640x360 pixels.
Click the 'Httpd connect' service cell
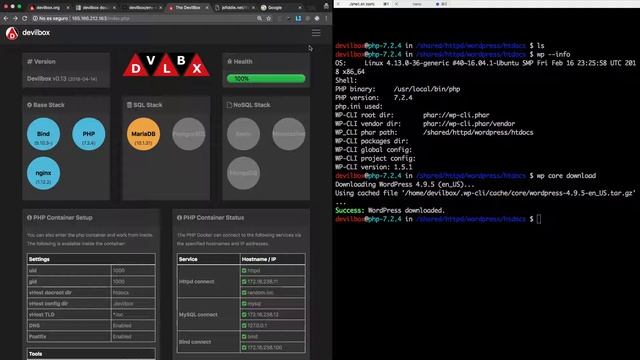(209, 281)
